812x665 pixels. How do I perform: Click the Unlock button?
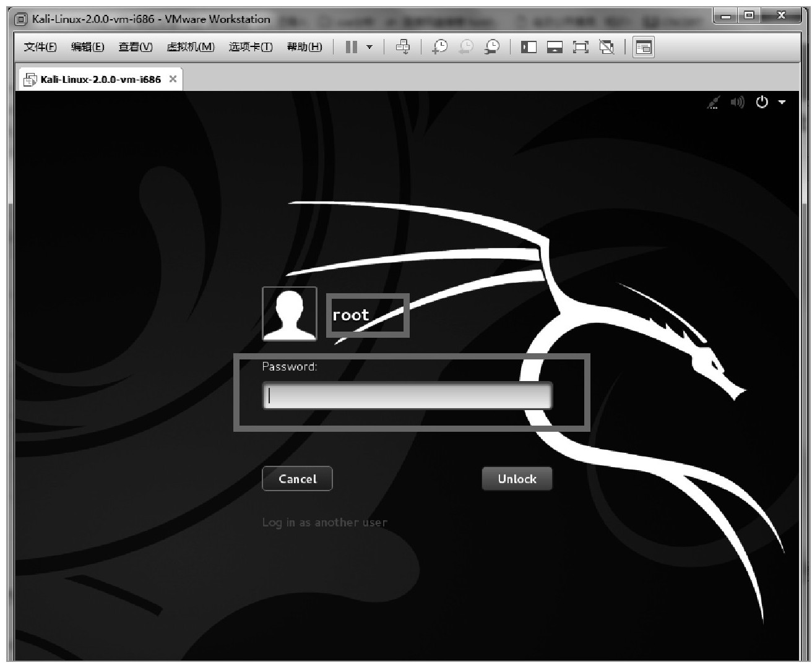click(517, 479)
